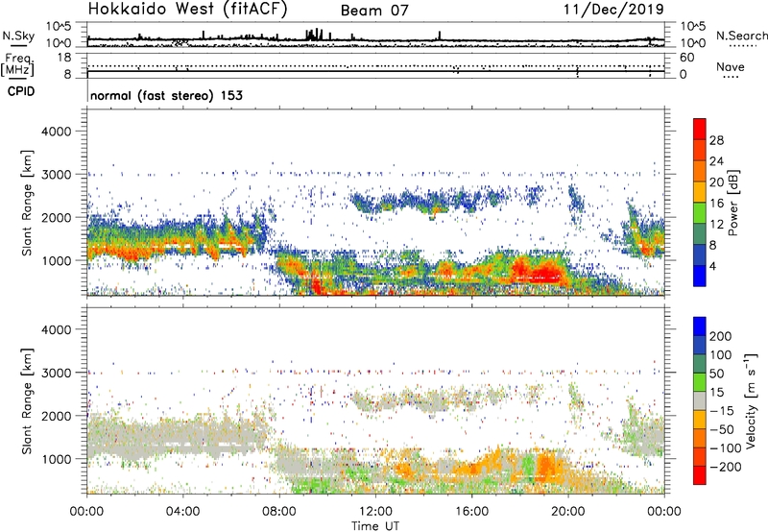Click 10^5 tick next to N.Search
The height and width of the screenshot is (532, 768).
pos(692,27)
